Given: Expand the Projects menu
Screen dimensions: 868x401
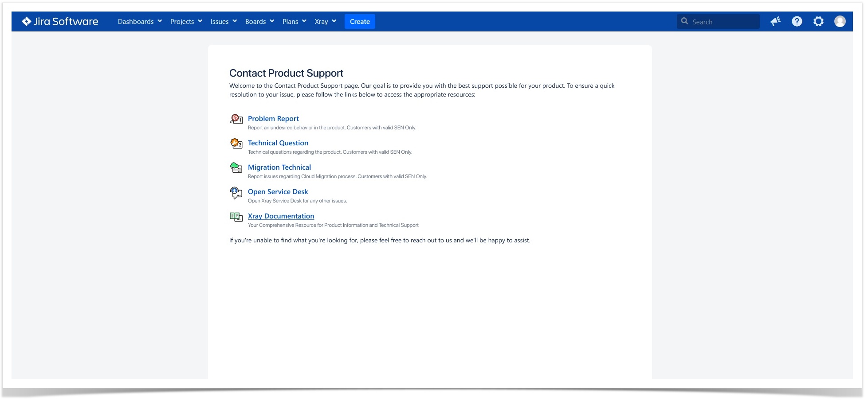Looking at the screenshot, I should coord(186,21).
